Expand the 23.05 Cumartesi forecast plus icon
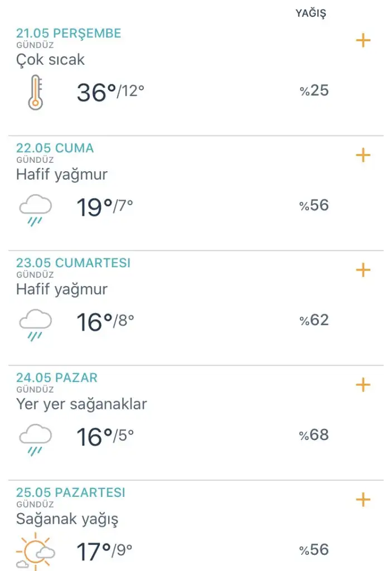 pyautogui.click(x=363, y=270)
